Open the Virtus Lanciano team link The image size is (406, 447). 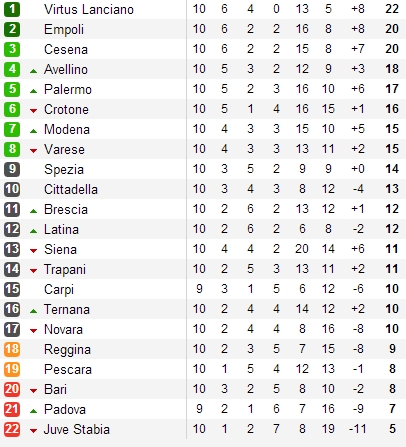[89, 9]
